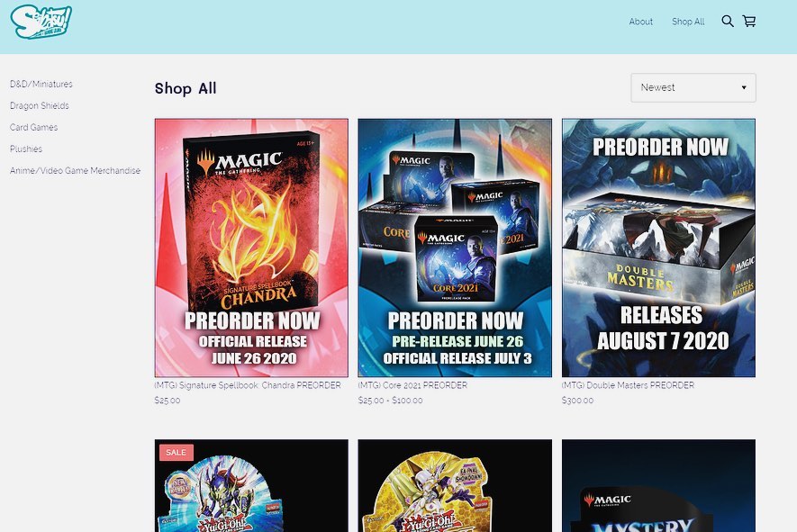Open the Magic Mystery booster product image
The image size is (797, 532).
pos(658,486)
